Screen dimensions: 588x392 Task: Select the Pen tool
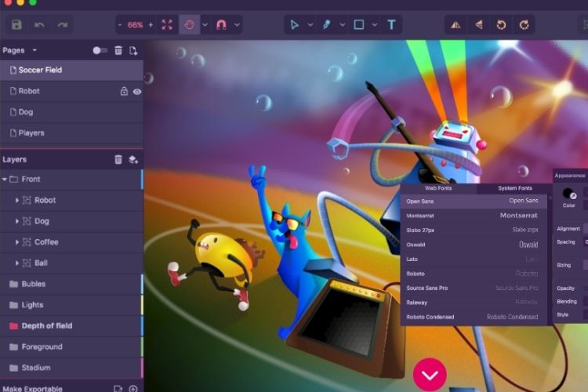tap(327, 25)
